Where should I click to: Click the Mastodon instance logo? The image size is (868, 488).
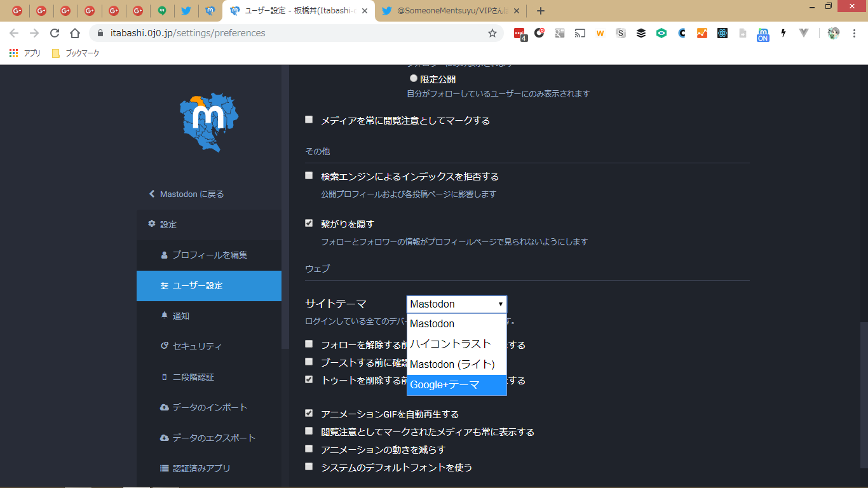click(x=208, y=123)
